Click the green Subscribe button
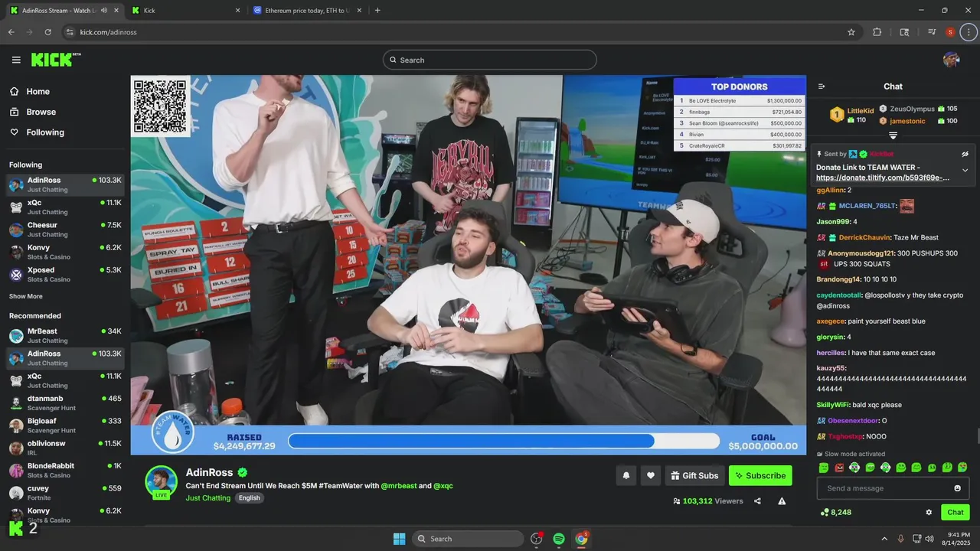The image size is (980, 551). click(x=760, y=475)
